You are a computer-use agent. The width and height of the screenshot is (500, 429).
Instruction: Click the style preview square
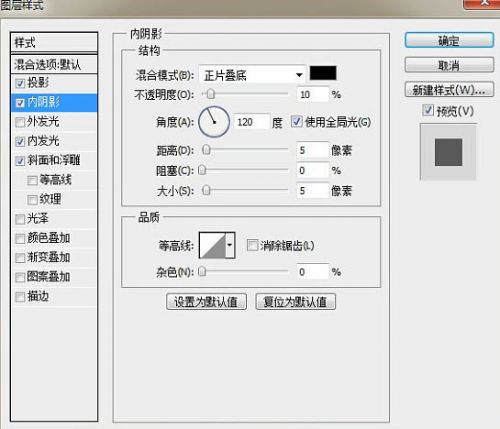point(448,152)
